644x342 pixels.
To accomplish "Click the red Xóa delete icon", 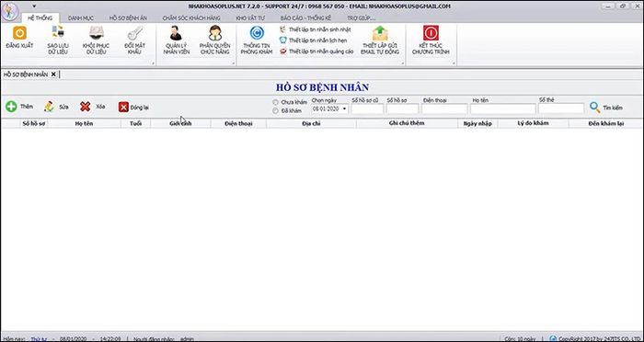I will [85, 107].
